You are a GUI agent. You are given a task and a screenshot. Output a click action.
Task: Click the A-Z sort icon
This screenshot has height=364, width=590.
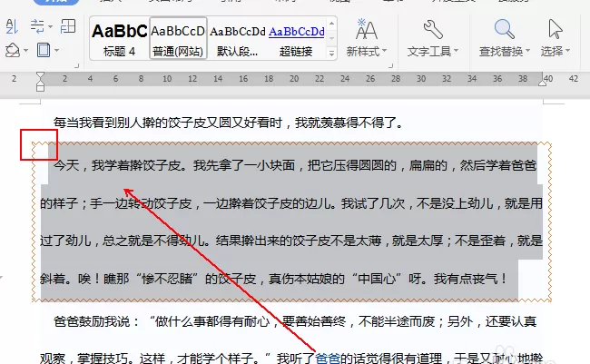12,26
